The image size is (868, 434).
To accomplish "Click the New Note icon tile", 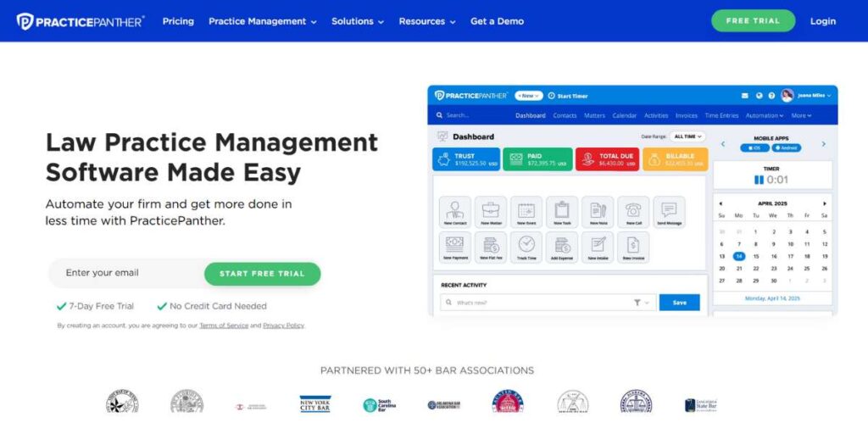I will (598, 213).
